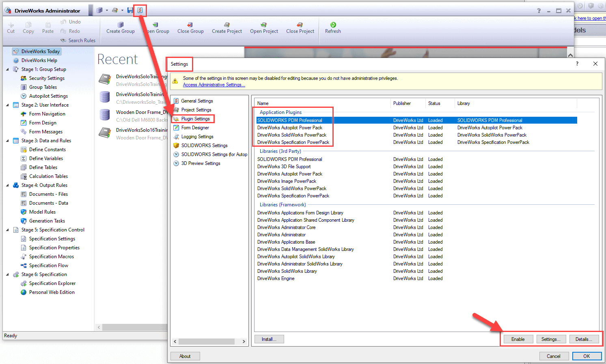Click the Save floppy disk icon

tap(130, 10)
